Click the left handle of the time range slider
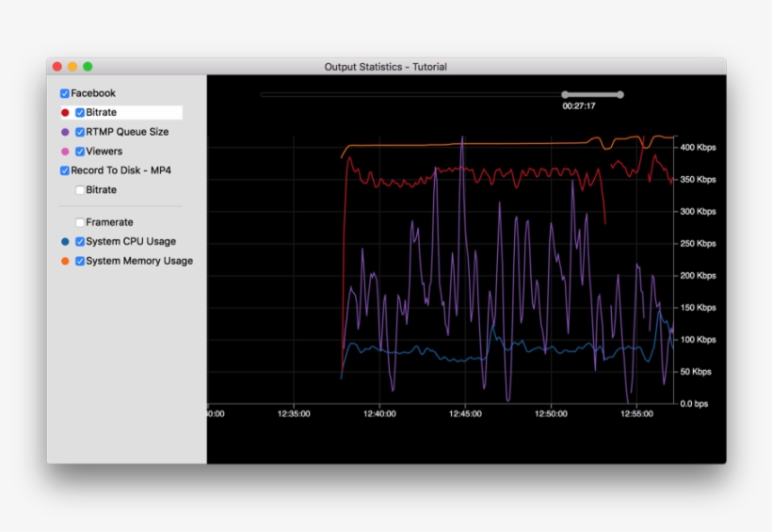 pos(565,94)
